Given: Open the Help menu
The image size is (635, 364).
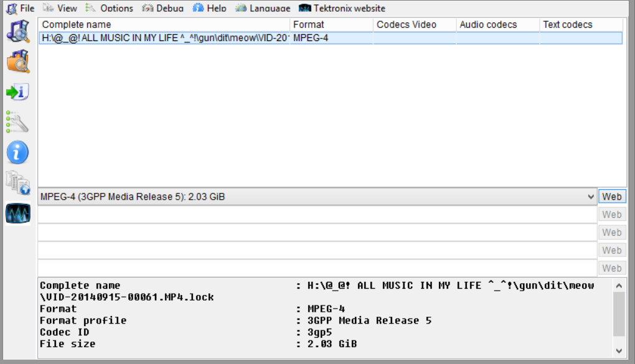Looking at the screenshot, I should [x=209, y=8].
